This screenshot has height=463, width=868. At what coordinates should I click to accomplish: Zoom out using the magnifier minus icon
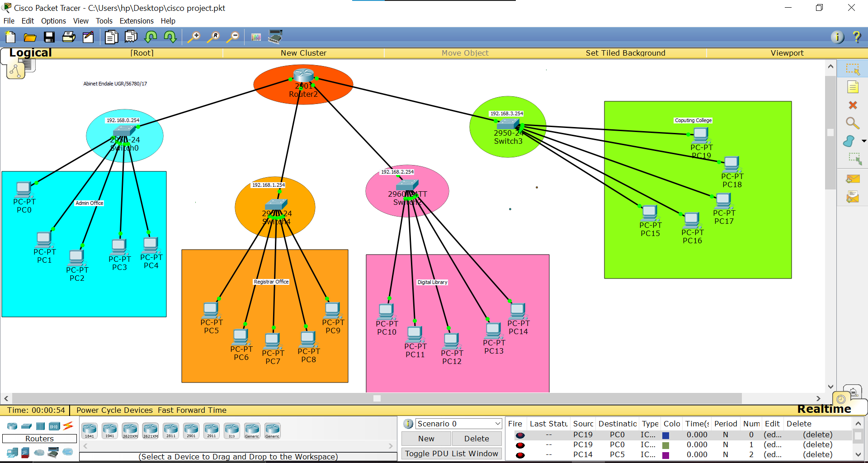(233, 37)
